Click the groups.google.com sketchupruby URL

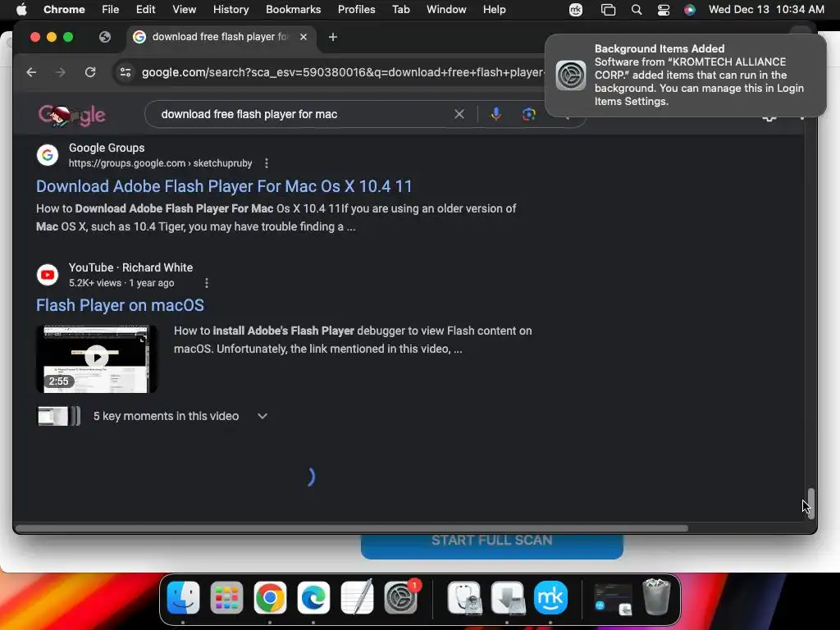pos(160,163)
